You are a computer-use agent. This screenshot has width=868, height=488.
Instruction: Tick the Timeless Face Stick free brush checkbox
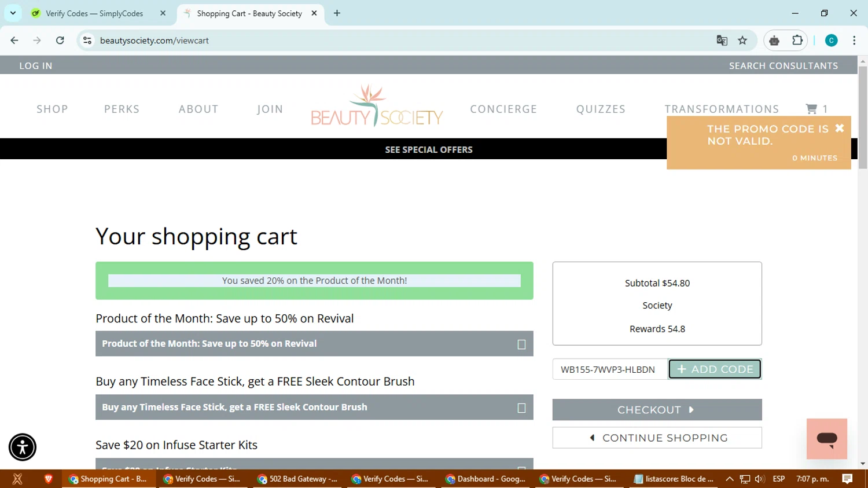(x=521, y=408)
